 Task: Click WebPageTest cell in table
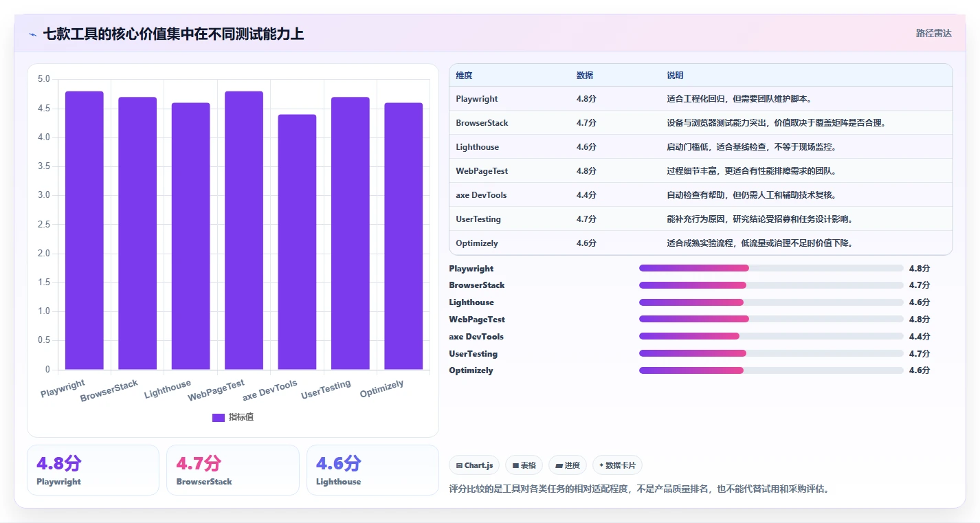482,171
